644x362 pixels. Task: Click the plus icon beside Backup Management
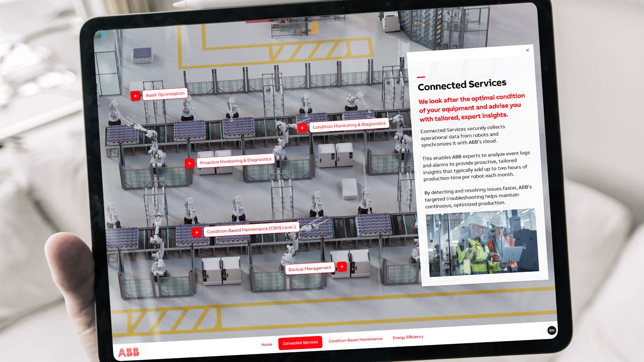342,266
